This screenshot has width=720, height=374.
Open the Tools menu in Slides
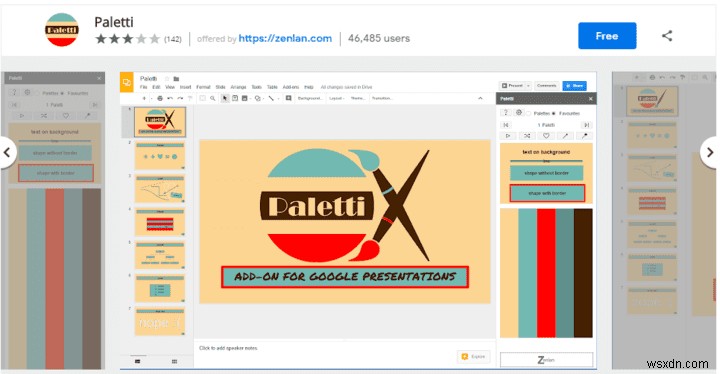click(x=256, y=87)
